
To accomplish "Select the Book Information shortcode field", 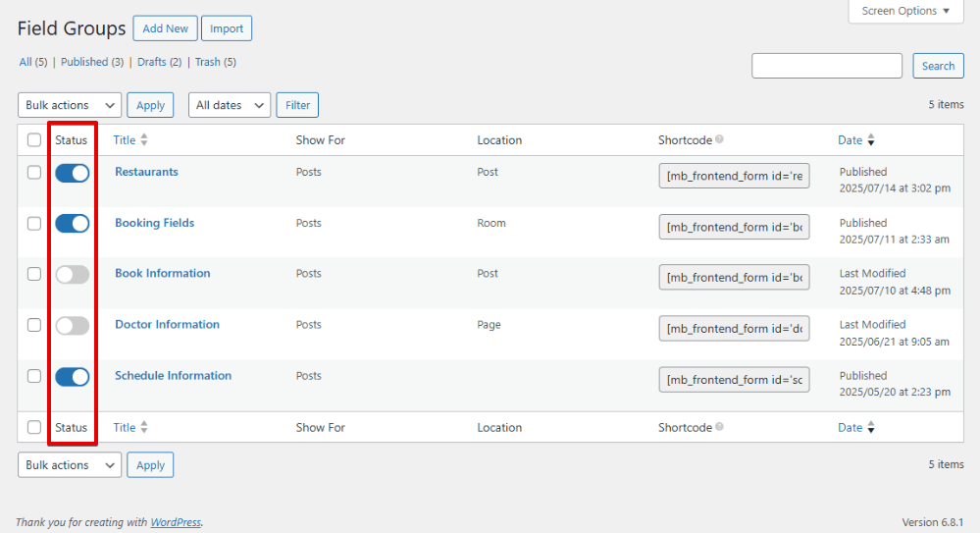I will click(735, 277).
